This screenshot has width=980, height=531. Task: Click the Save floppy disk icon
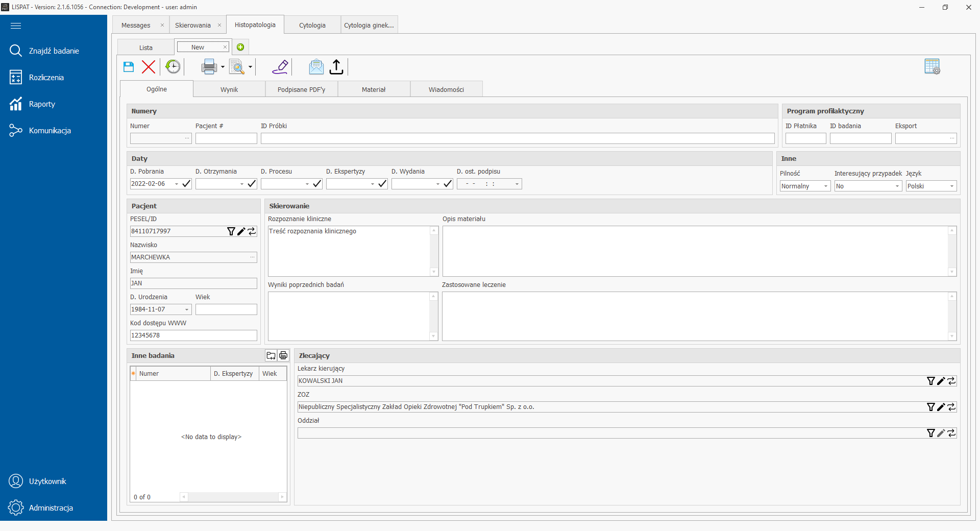click(x=129, y=67)
